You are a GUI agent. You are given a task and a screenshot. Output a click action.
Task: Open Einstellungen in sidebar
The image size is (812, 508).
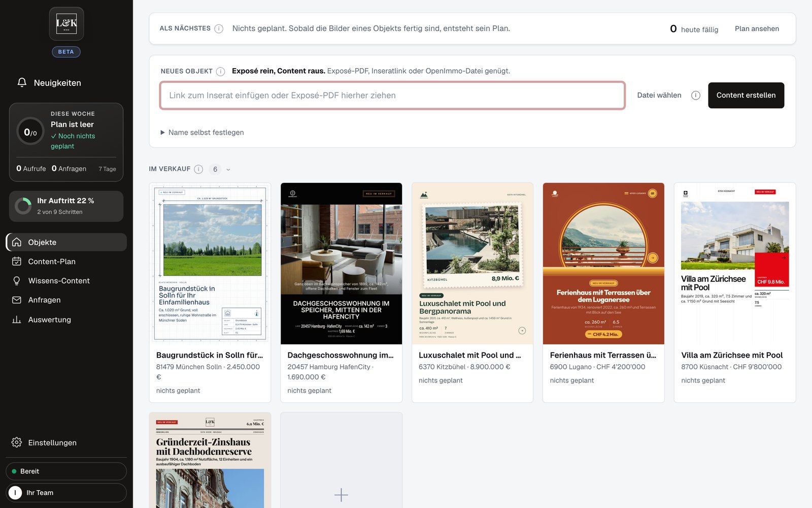coord(66,442)
